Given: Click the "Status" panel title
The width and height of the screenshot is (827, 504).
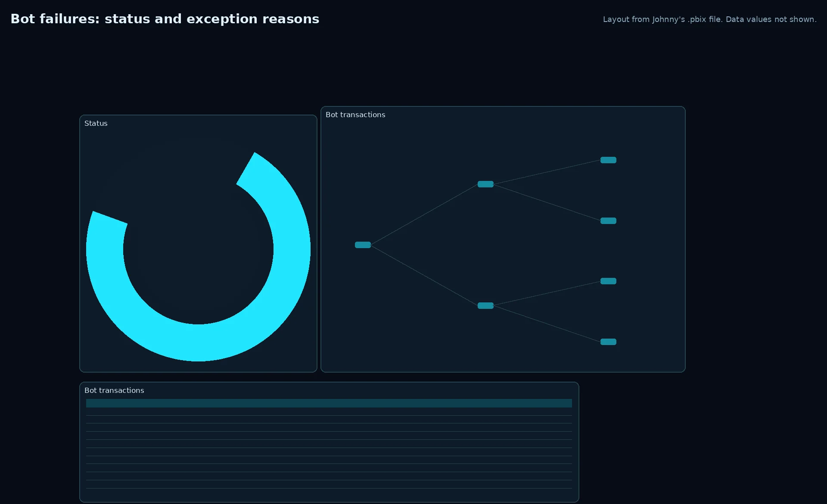Looking at the screenshot, I should 96,123.
